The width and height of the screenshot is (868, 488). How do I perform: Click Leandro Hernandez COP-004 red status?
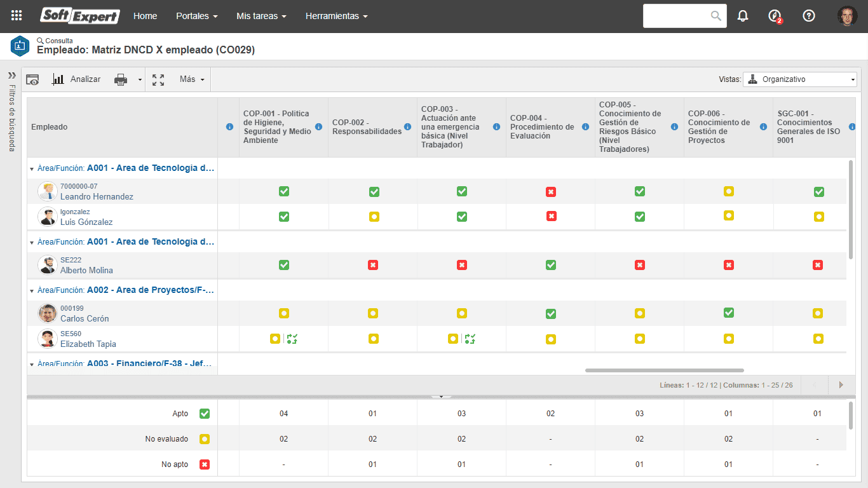pos(551,191)
